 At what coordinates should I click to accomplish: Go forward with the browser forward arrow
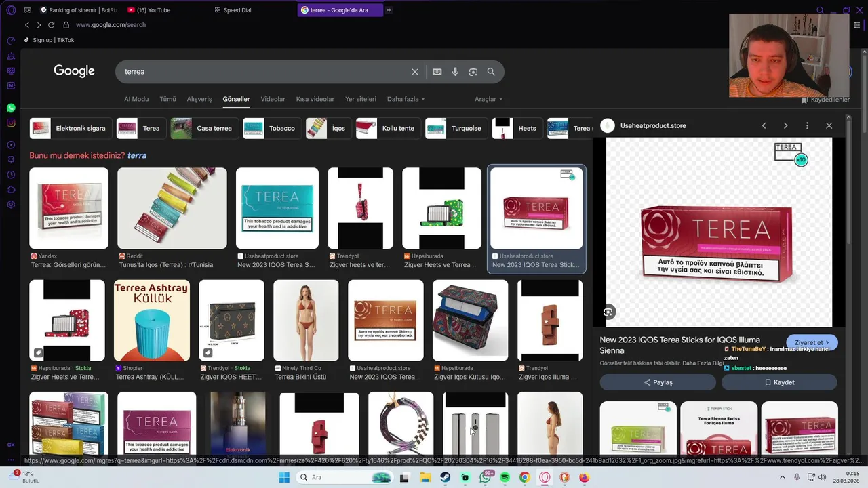tap(39, 25)
